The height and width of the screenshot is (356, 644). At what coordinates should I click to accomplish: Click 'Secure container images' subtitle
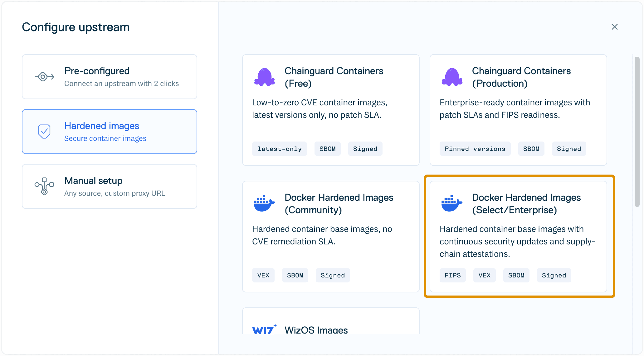[105, 138]
